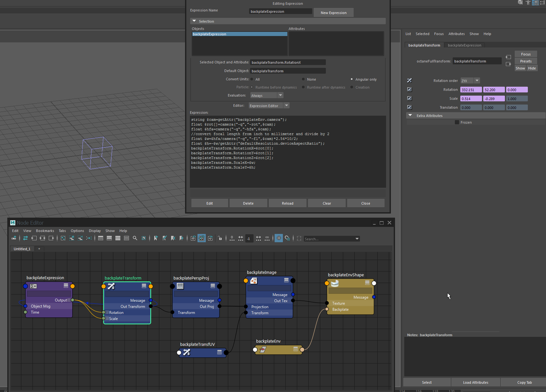This screenshot has height=392, width=546.
Task: Click the Copy Tab button
Action: coord(525,382)
